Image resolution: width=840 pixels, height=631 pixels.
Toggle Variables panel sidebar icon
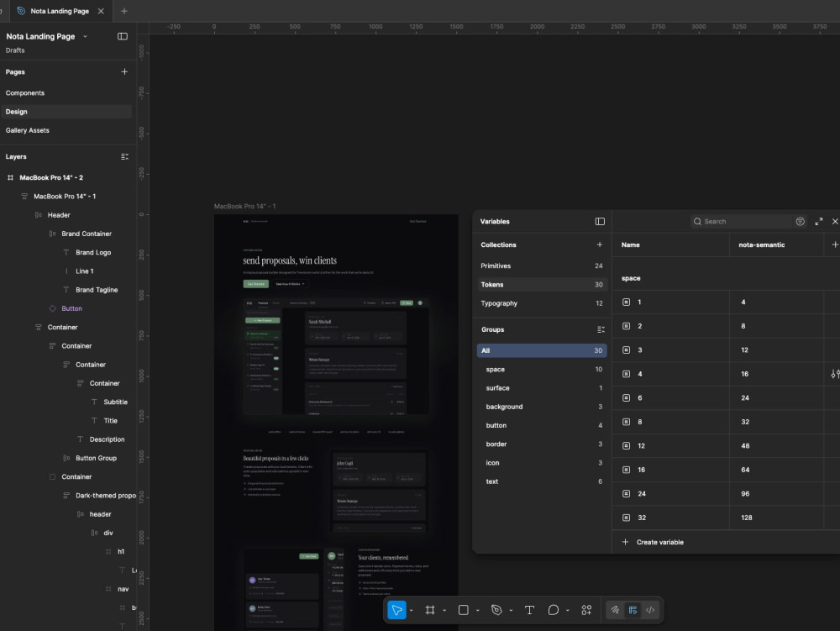pos(600,221)
